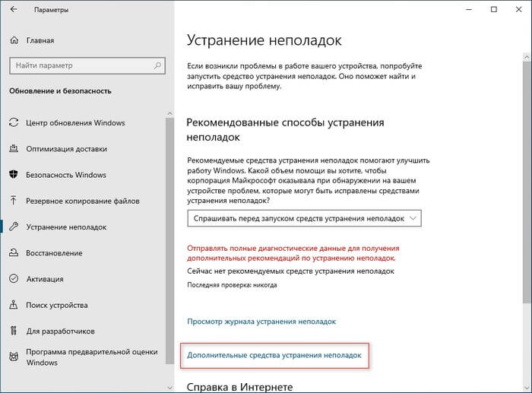Click the Оптимизация доставки icon
The height and width of the screenshot is (393, 532).
[14, 149]
